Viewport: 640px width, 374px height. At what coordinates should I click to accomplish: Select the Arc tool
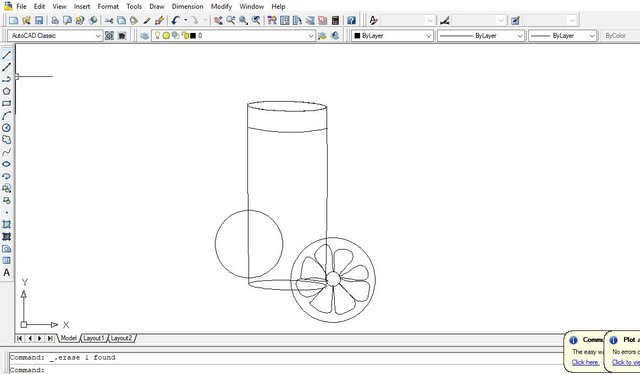pyautogui.click(x=7, y=116)
